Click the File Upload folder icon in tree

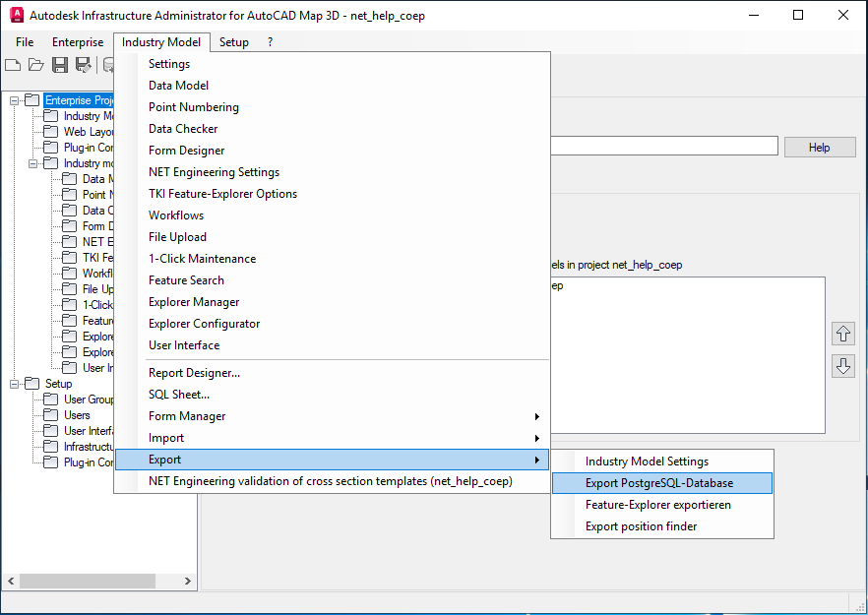point(69,289)
